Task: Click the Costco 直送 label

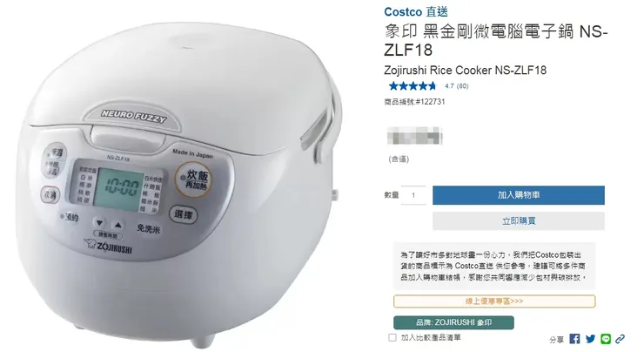Action: (416, 12)
